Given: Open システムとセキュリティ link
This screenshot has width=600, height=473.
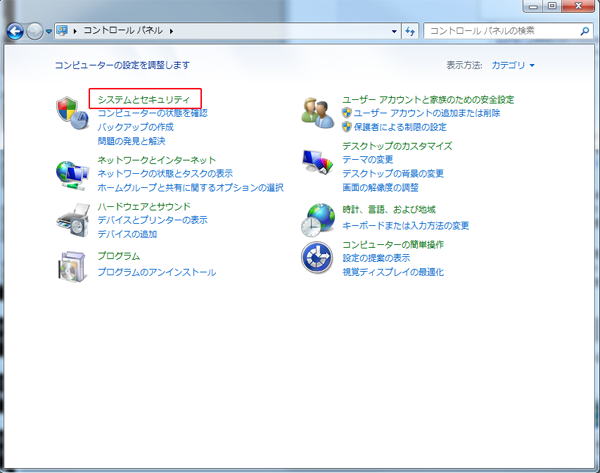Looking at the screenshot, I should [144, 99].
